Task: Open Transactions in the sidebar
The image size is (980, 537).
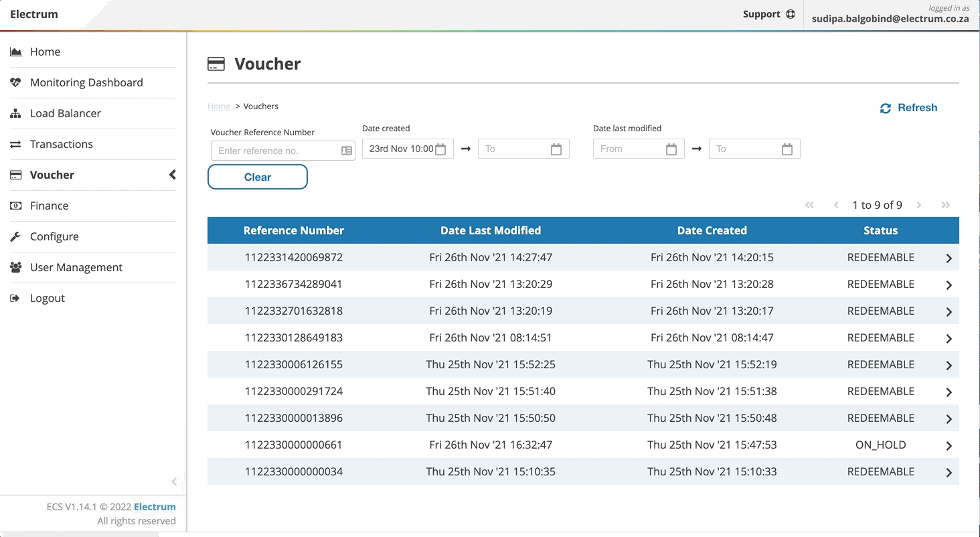Action: tap(61, 144)
